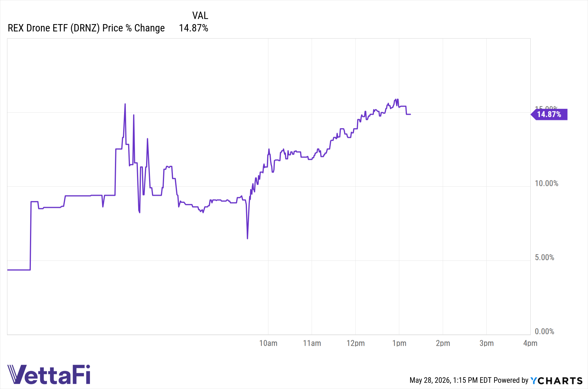Click the YCharts logo

click(556, 380)
